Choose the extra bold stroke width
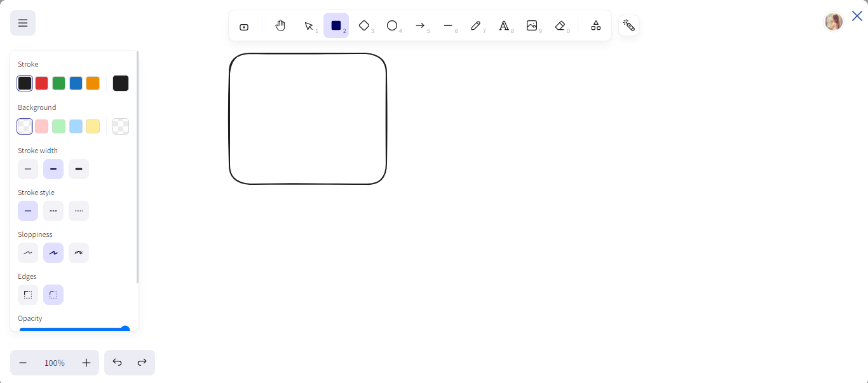The height and width of the screenshot is (383, 868). coord(79,169)
